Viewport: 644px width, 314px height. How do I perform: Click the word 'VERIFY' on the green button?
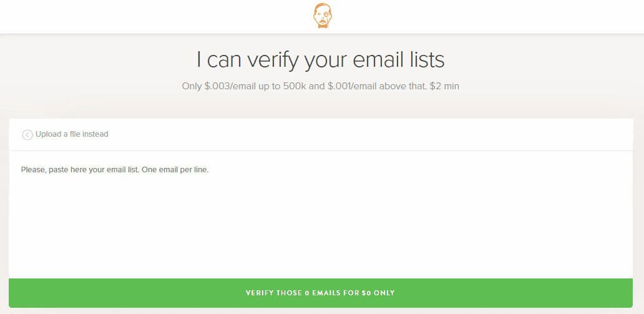coord(260,293)
